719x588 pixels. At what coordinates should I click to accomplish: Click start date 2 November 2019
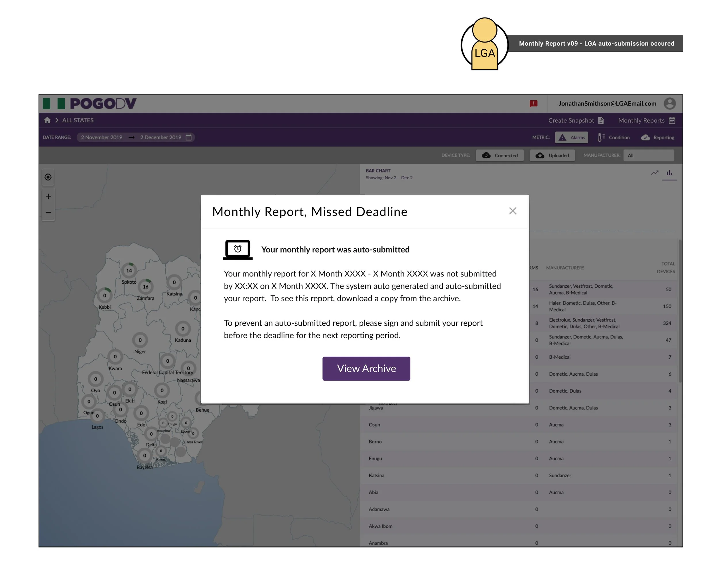pyautogui.click(x=101, y=137)
